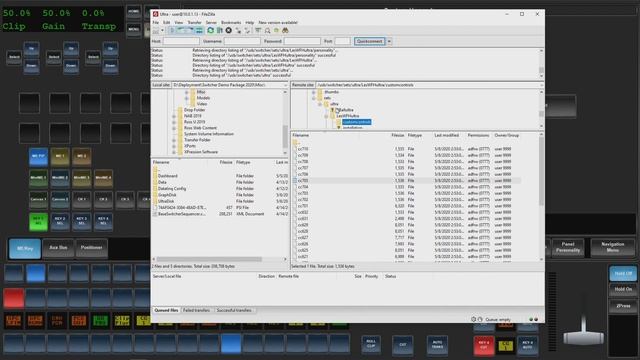The image size is (640, 360).
Task: Select Drop Folder in local tree
Action: (x=195, y=110)
